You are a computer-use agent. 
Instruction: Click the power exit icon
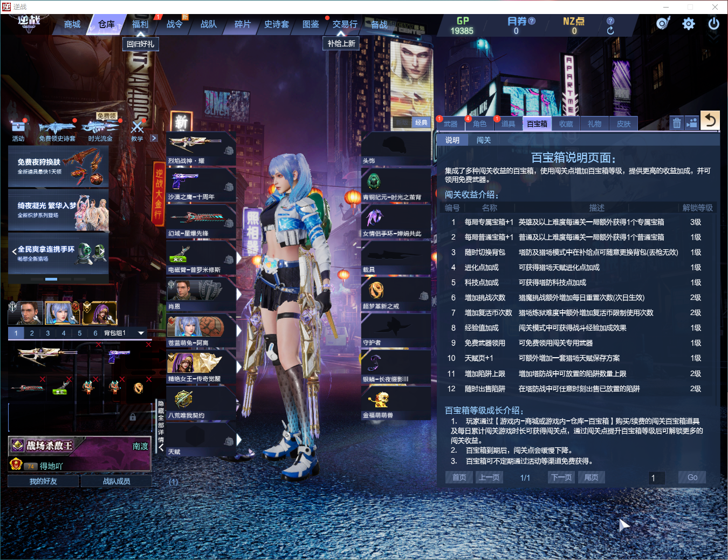714,24
